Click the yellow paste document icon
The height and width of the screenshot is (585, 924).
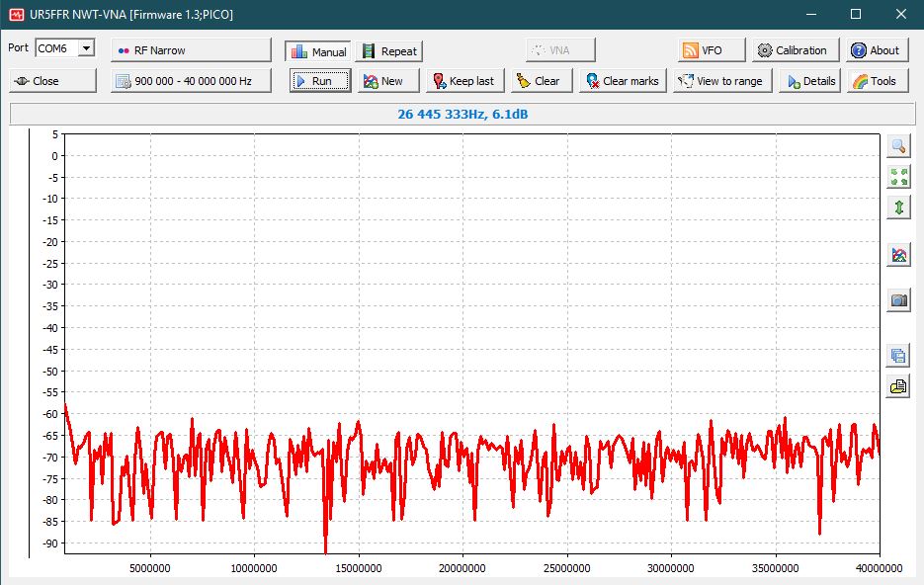[x=898, y=386]
